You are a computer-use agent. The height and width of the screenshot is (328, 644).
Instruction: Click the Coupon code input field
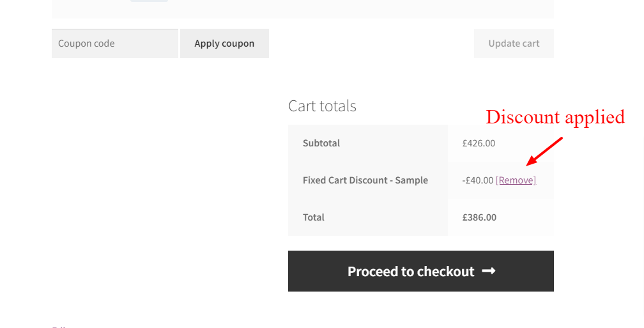click(115, 43)
